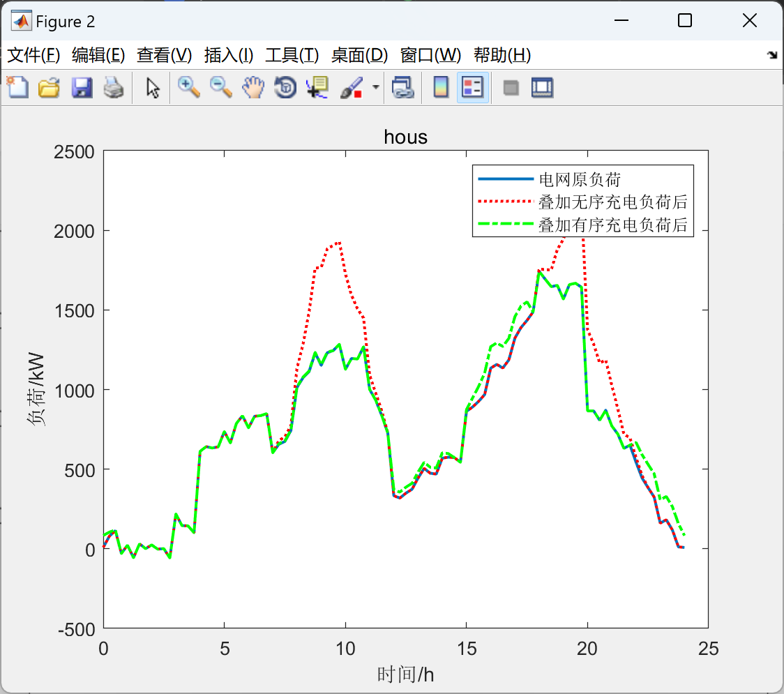Viewport: 784px width, 694px height.
Task: Insert Colorbar using toolbar icon
Action: tap(441, 87)
